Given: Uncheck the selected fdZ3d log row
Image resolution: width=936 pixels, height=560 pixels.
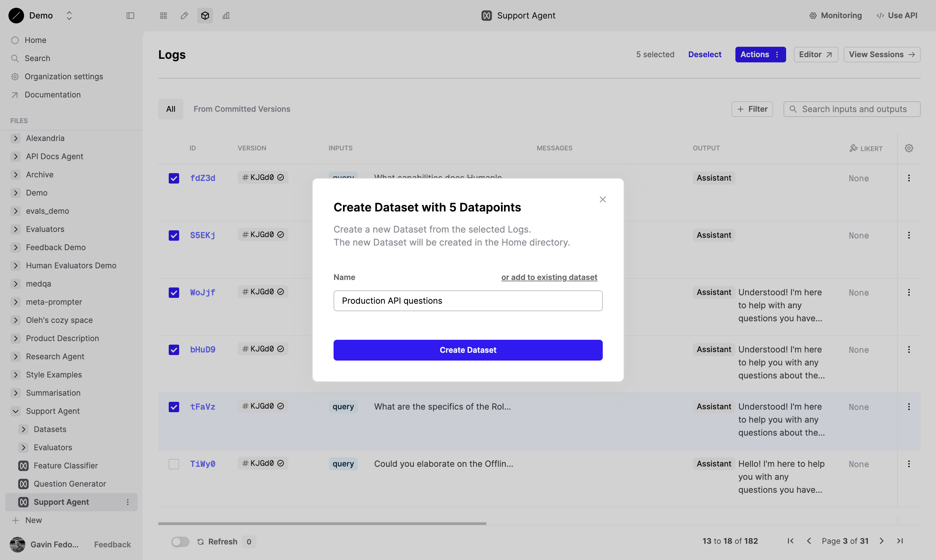Looking at the screenshot, I should [174, 178].
